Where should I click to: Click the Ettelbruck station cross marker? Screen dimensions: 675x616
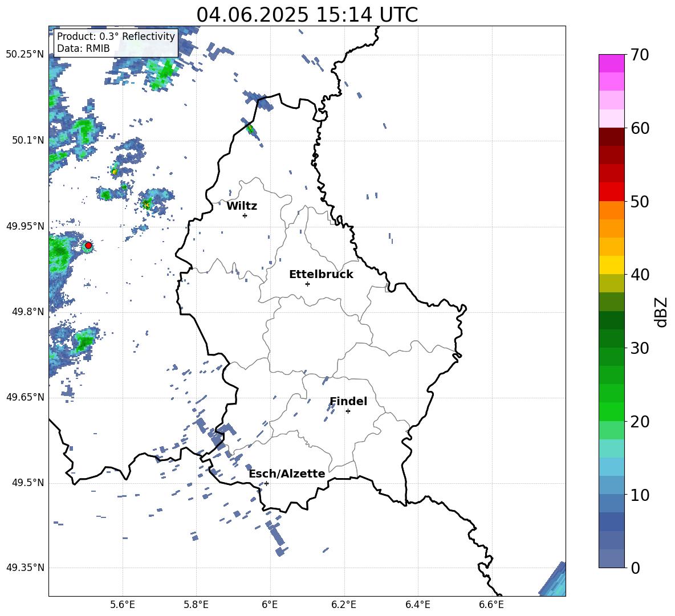coord(307,284)
